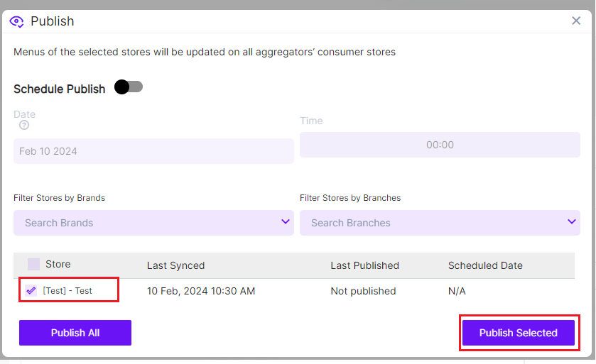Viewport: 596px width, 364px height.
Task: Click the Scheduled Date column header
Action: 485,265
